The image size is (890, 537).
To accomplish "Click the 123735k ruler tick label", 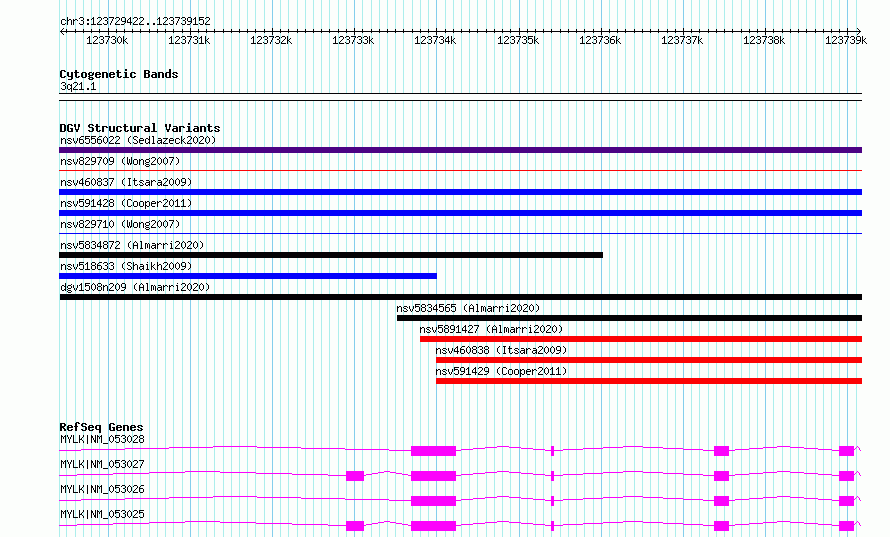I will pos(518,40).
